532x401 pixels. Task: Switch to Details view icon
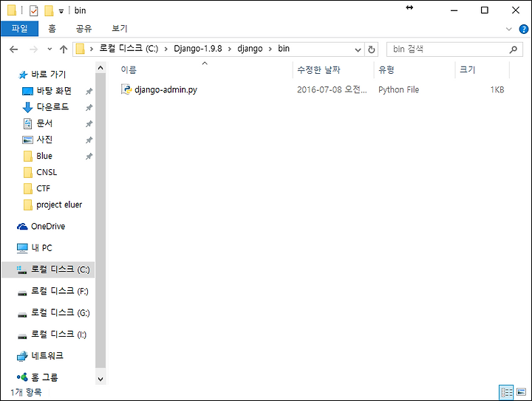[x=506, y=393]
